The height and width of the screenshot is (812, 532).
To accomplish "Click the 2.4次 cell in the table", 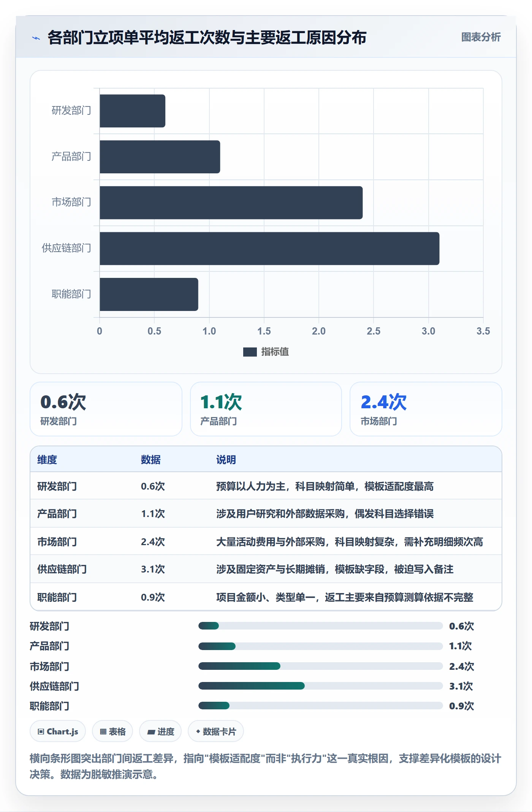I will tap(153, 542).
